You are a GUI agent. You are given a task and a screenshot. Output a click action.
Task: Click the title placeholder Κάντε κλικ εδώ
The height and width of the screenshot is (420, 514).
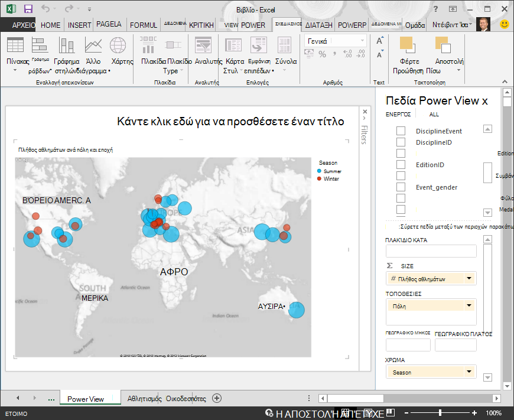pyautogui.click(x=230, y=121)
